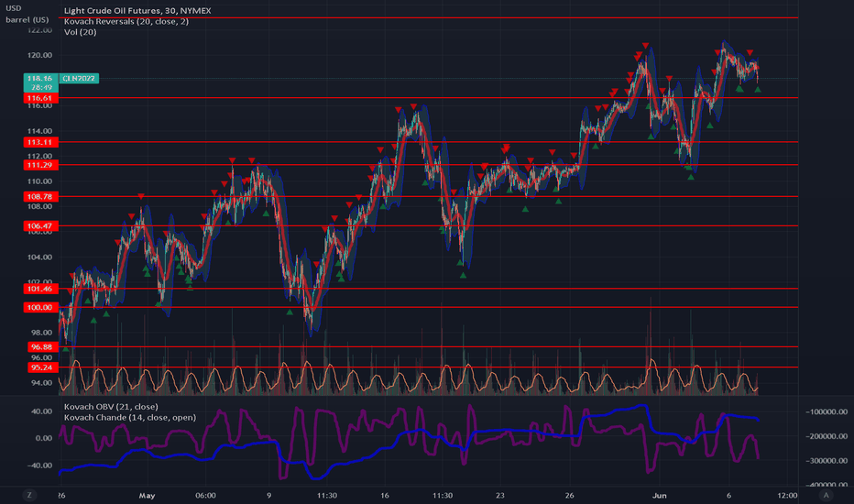The image size is (854, 504).
Task: Click the -100000.00 OBV scale label
Action: click(x=827, y=412)
